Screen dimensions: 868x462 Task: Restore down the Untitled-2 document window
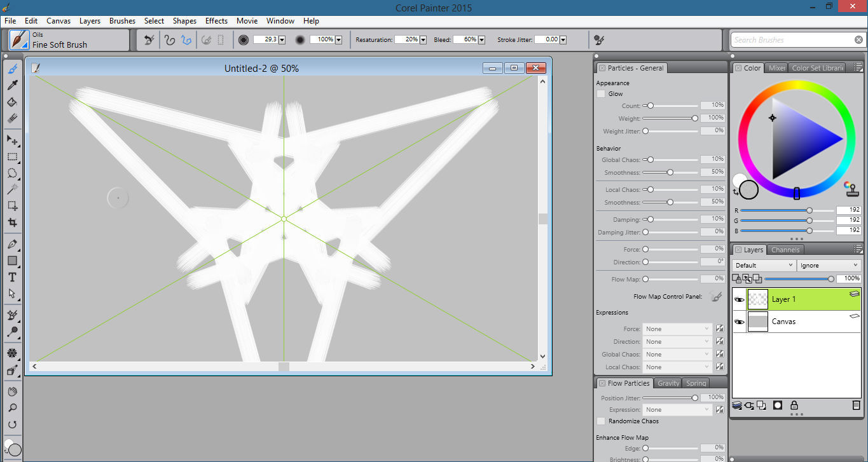[514, 68]
